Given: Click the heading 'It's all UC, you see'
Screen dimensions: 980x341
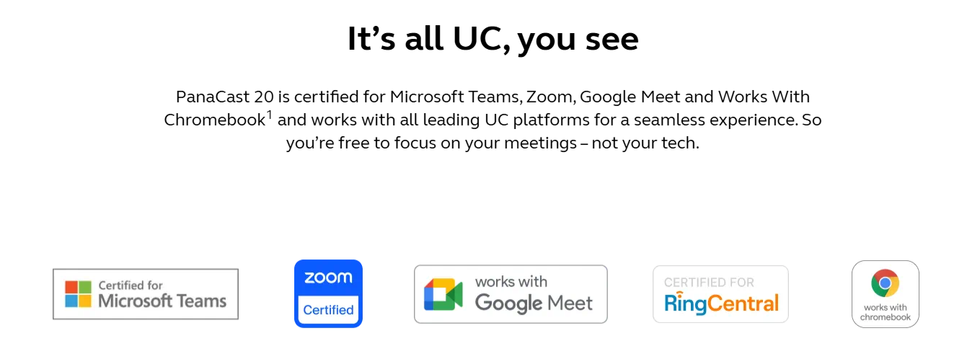Looking at the screenshot, I should (x=493, y=38).
